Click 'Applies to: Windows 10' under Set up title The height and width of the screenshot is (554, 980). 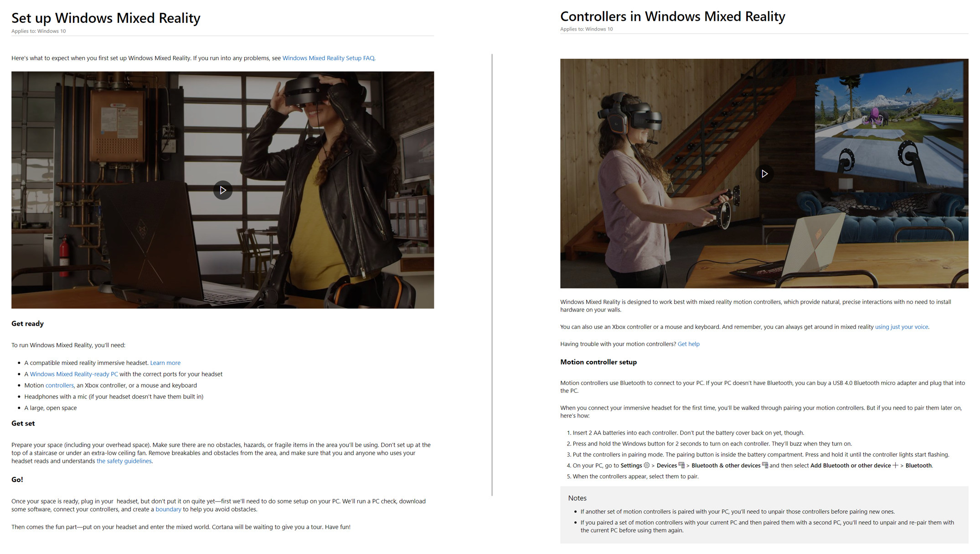pyautogui.click(x=38, y=31)
